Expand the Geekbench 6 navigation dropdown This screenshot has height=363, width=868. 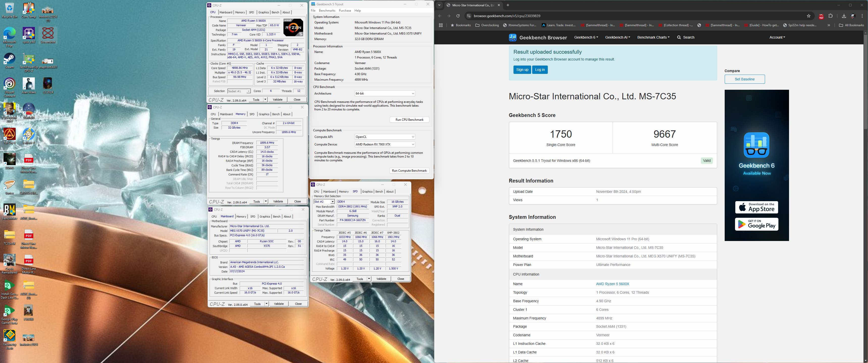[x=586, y=37]
